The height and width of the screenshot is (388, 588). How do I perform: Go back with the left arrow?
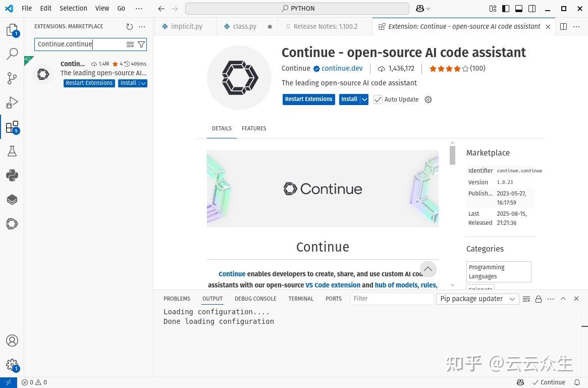point(161,9)
